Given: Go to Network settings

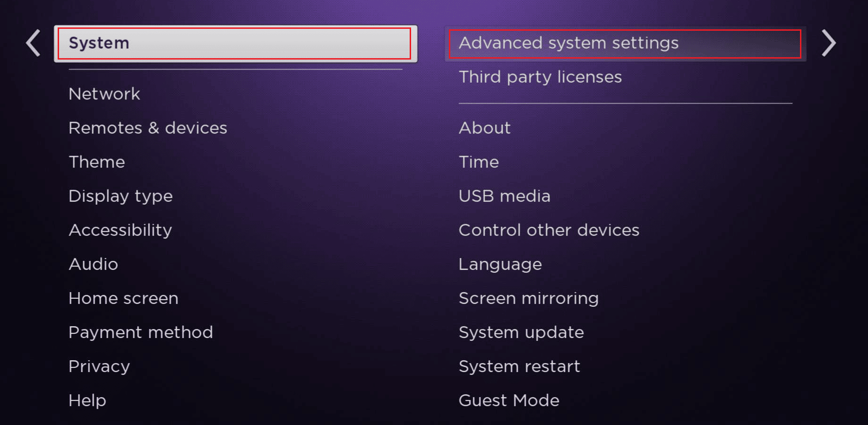Looking at the screenshot, I should 104,94.
